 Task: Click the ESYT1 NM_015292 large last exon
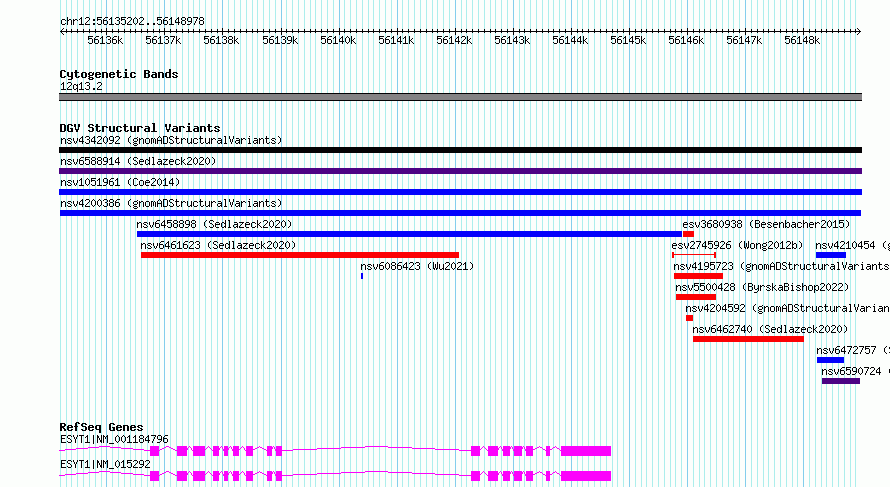[x=586, y=476]
